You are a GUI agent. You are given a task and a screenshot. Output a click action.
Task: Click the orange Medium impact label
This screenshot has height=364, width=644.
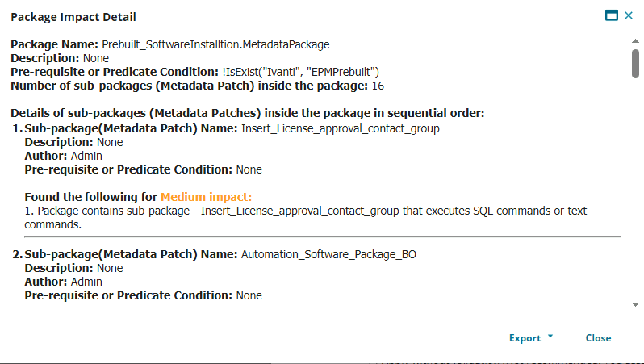pos(206,197)
